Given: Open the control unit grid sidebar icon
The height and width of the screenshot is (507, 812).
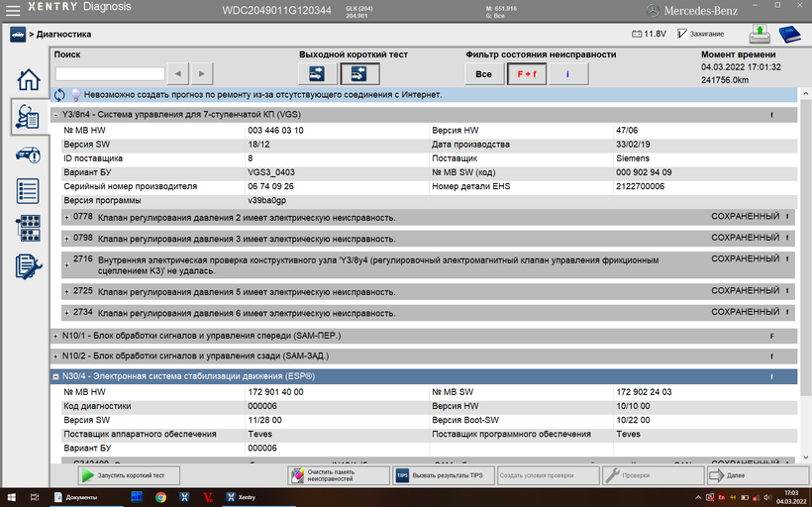Looking at the screenshot, I should [x=29, y=229].
